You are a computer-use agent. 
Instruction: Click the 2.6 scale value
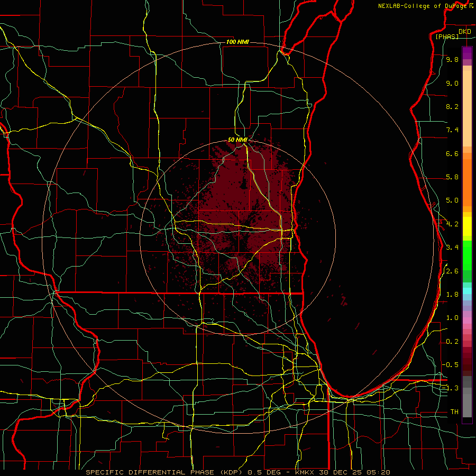coord(452,271)
